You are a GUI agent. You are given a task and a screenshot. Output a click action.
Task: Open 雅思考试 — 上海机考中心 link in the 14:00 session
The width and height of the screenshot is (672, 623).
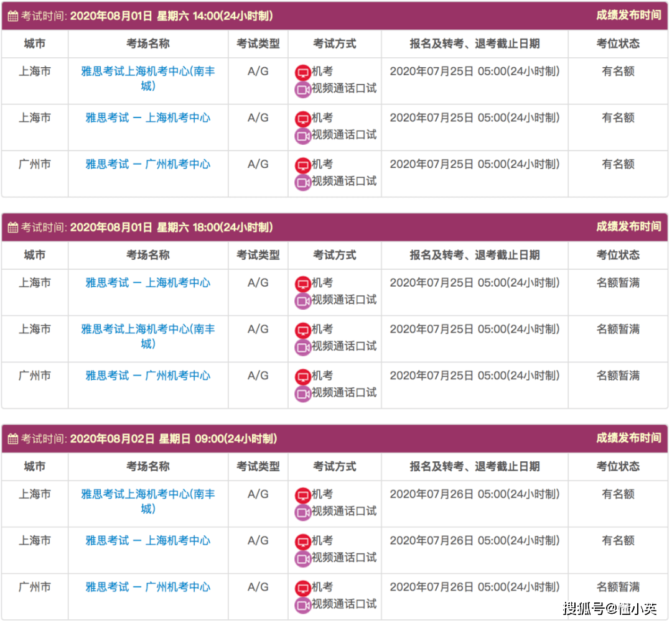pos(148,118)
